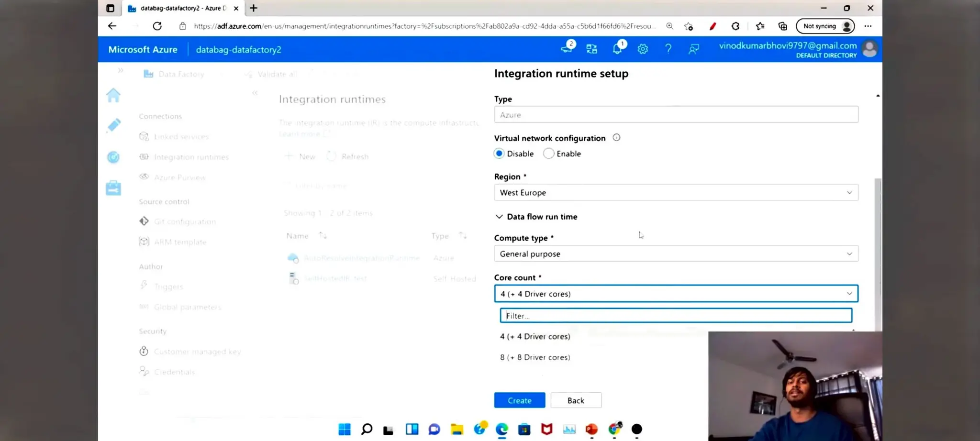This screenshot has width=980, height=441.
Task: Open the Help question mark icon
Action: click(668, 49)
